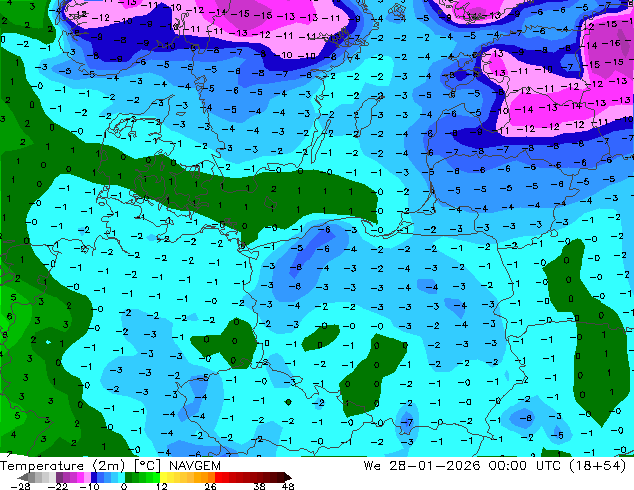Image resolution: width=634 pixels, height=490 pixels.
Task: Click the bright yellow legend swatch
Action: [163, 477]
